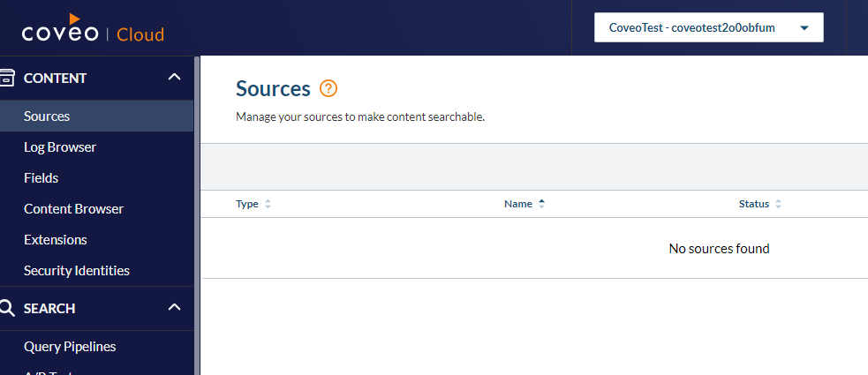Click the Search section magnifier icon
This screenshot has height=375, width=868.
click(7, 308)
